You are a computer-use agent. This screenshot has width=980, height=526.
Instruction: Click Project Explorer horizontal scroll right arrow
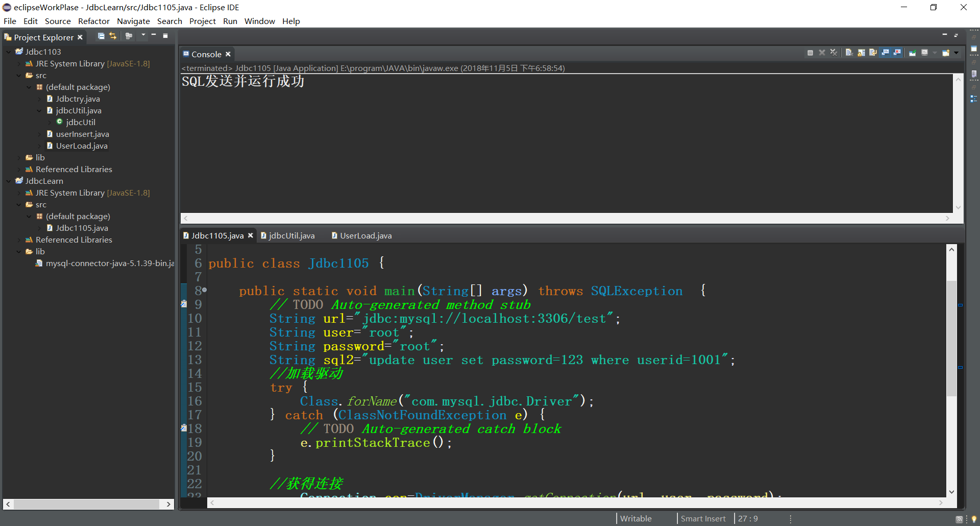click(x=168, y=504)
